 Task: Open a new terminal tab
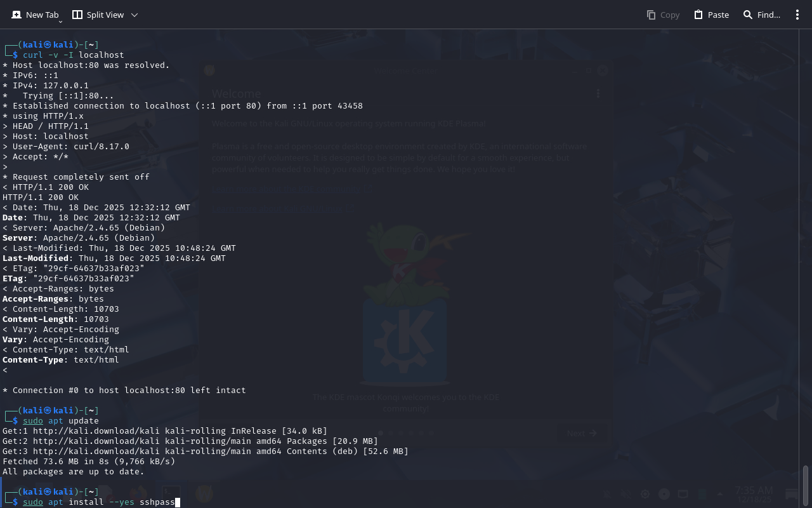point(34,15)
